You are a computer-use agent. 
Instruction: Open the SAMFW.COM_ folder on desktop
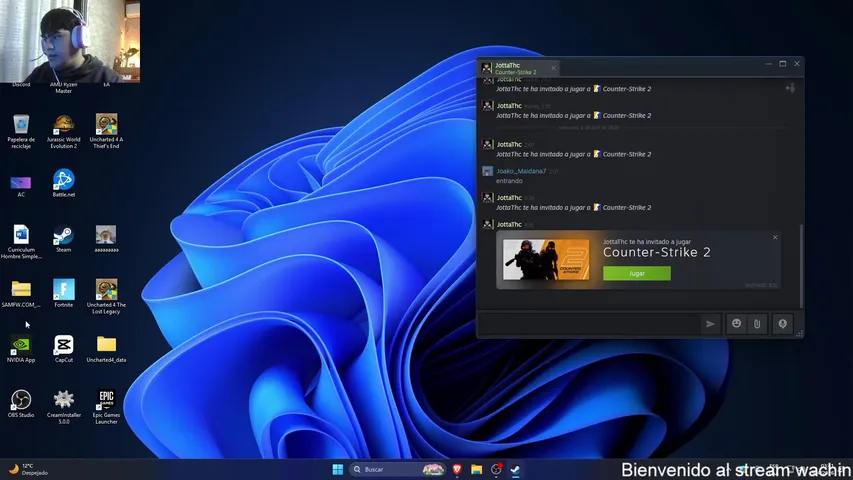[x=21, y=294]
